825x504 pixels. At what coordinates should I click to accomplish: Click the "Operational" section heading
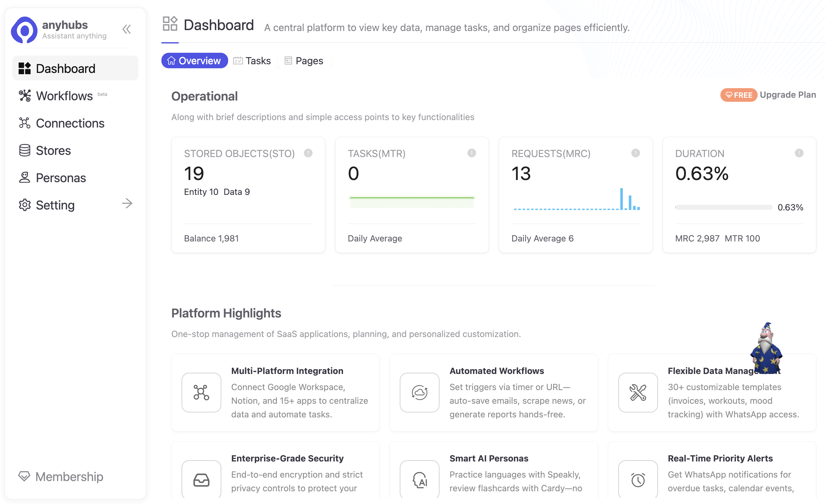[205, 96]
